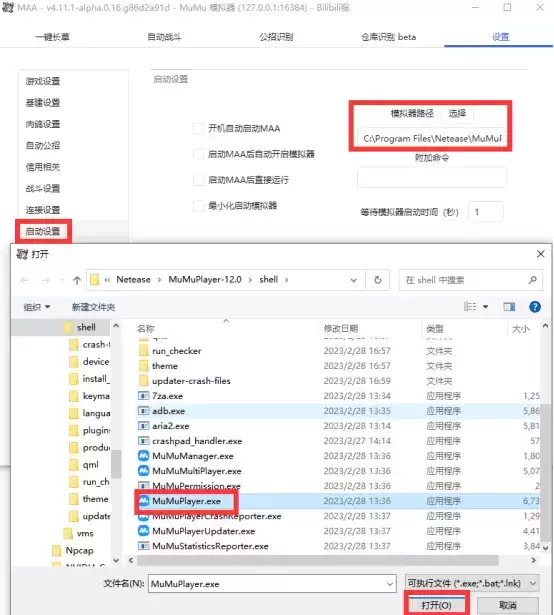Open the 自动战斗 tab
This screenshot has width=554, height=615.
coord(164,37)
